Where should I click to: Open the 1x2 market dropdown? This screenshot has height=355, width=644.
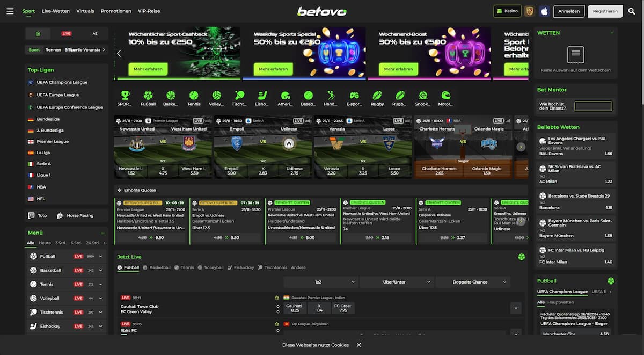point(321,282)
